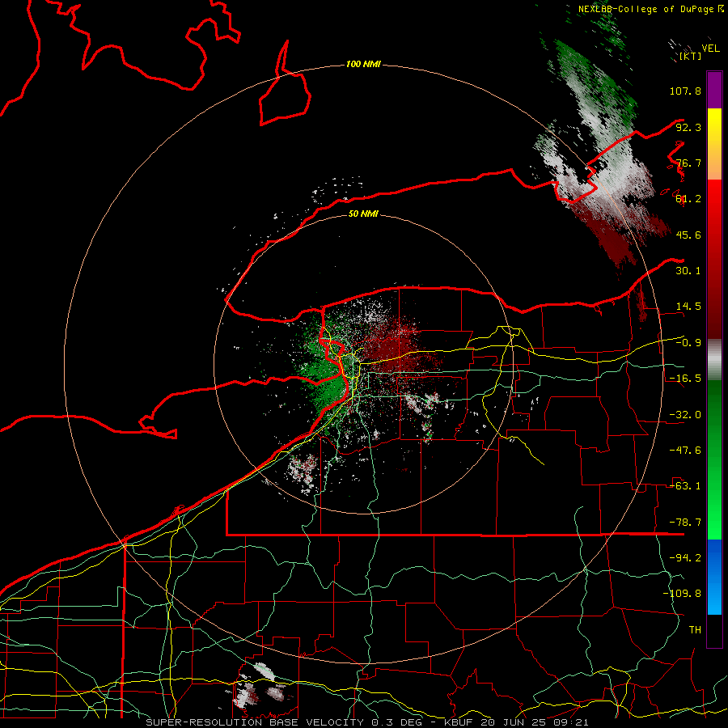Pick the yellow segment of the color bar
The image size is (728, 728).
pos(714,144)
